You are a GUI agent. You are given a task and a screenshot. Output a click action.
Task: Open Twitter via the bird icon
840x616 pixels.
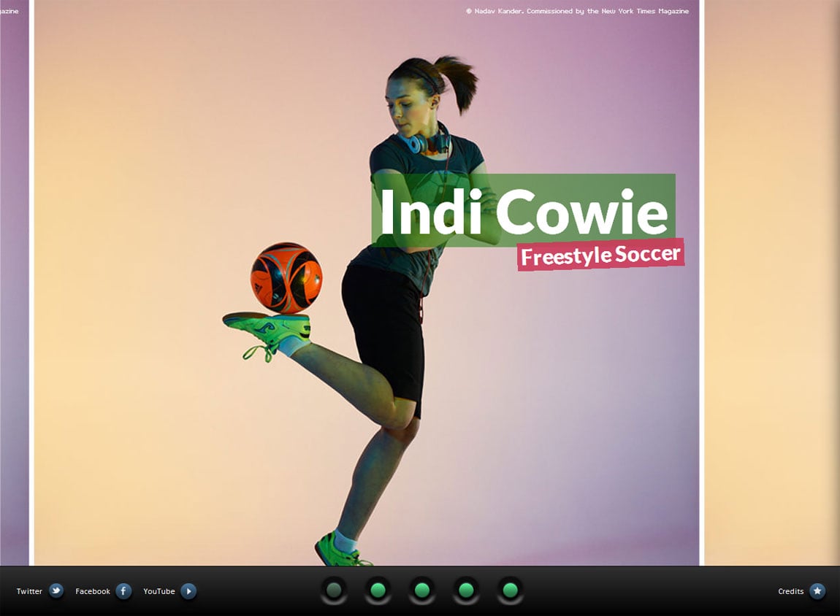(56, 591)
